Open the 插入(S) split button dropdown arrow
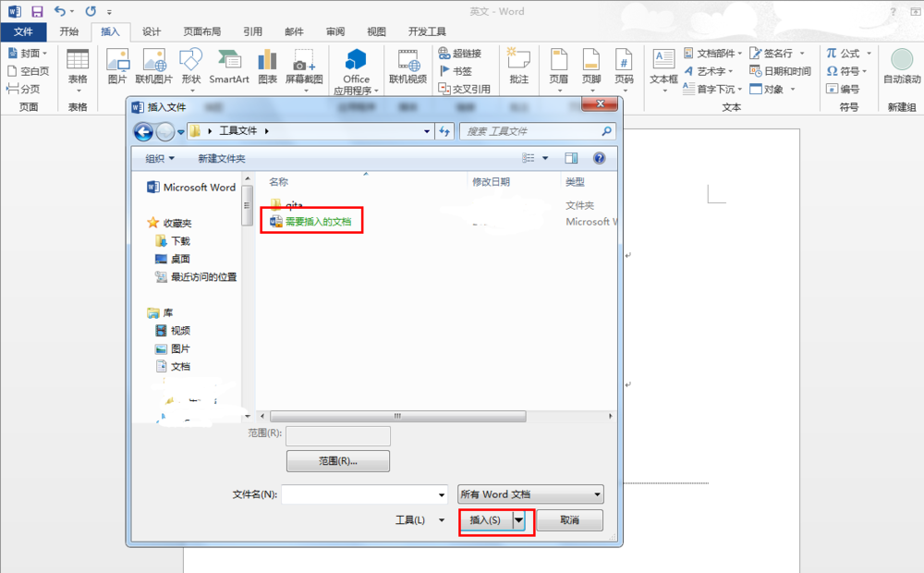The height and width of the screenshot is (573, 924). [x=518, y=520]
